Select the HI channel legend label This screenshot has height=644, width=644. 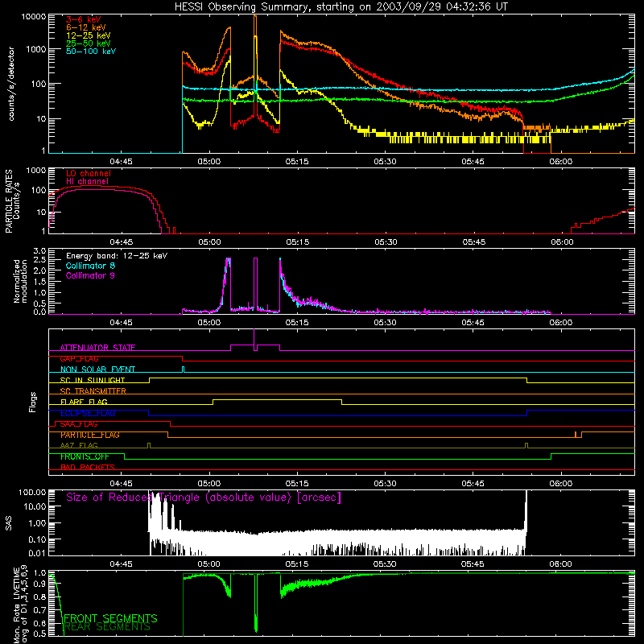[x=87, y=181]
